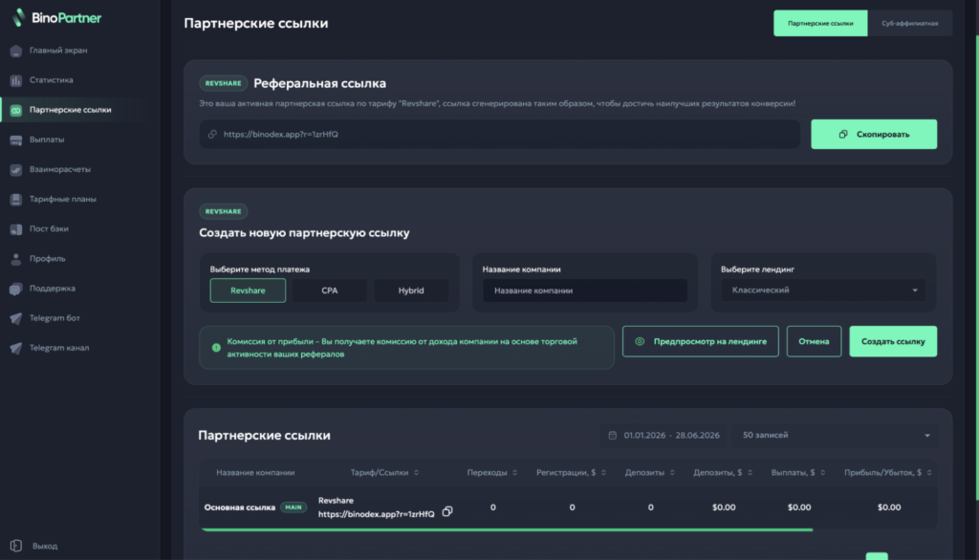Click the eye icon on preview button
Image resolution: width=979 pixels, height=560 pixels.
pyautogui.click(x=640, y=341)
